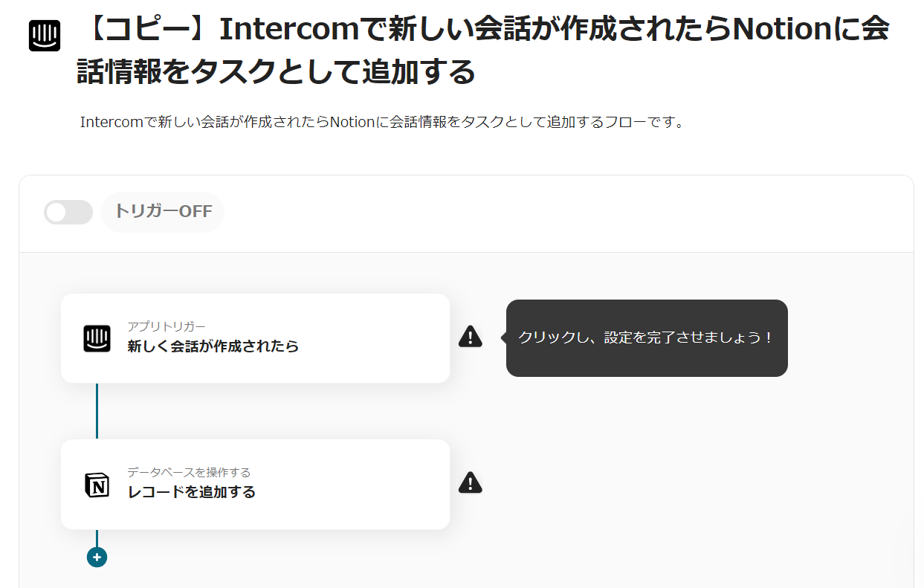Screen dimensions: 924x588
Task: Click the empty canvas right of the Notion step
Action: (669, 483)
